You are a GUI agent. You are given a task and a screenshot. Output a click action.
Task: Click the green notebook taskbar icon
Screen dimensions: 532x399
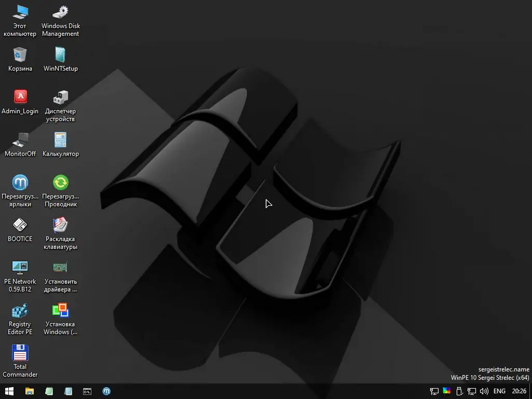point(49,391)
